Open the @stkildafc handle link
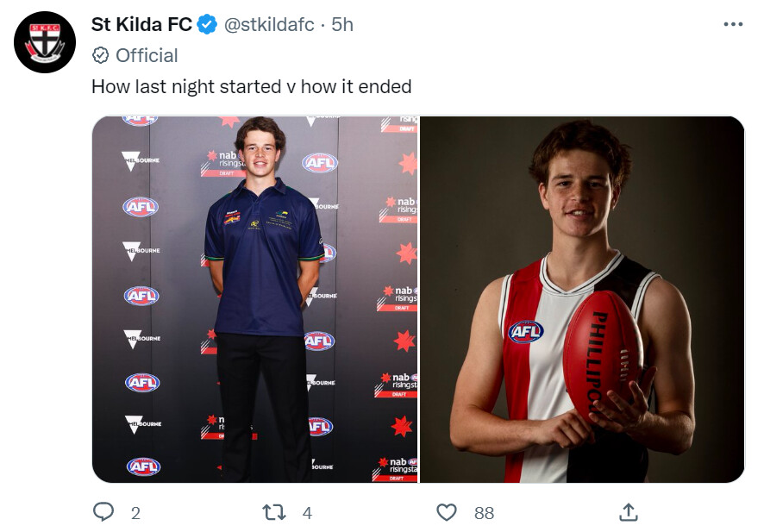764x532 pixels. (x=267, y=25)
